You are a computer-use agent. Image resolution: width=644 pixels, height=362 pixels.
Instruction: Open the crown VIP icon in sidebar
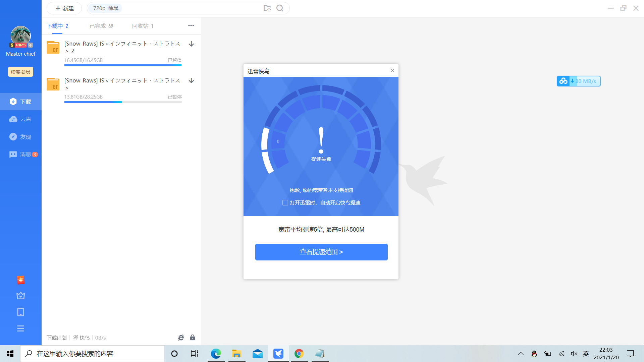click(x=21, y=296)
